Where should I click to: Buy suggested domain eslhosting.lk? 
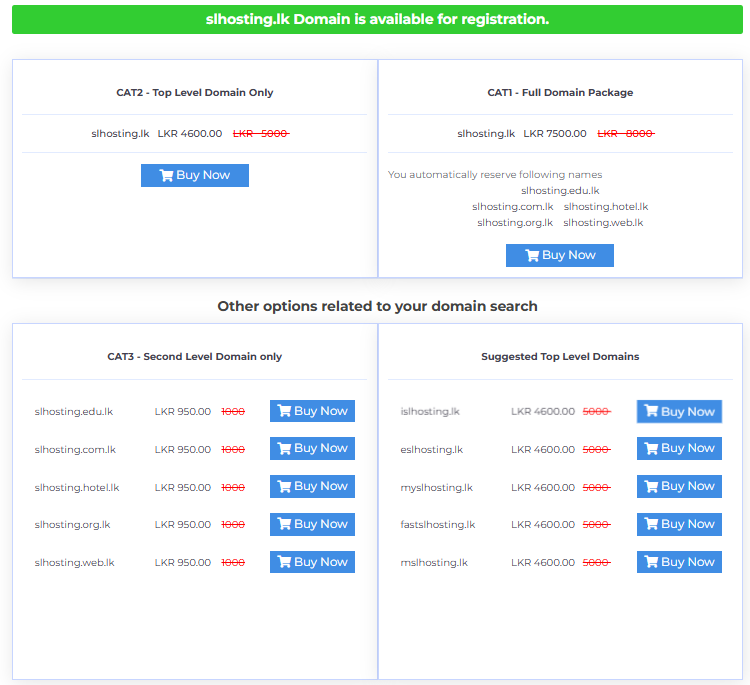(679, 448)
